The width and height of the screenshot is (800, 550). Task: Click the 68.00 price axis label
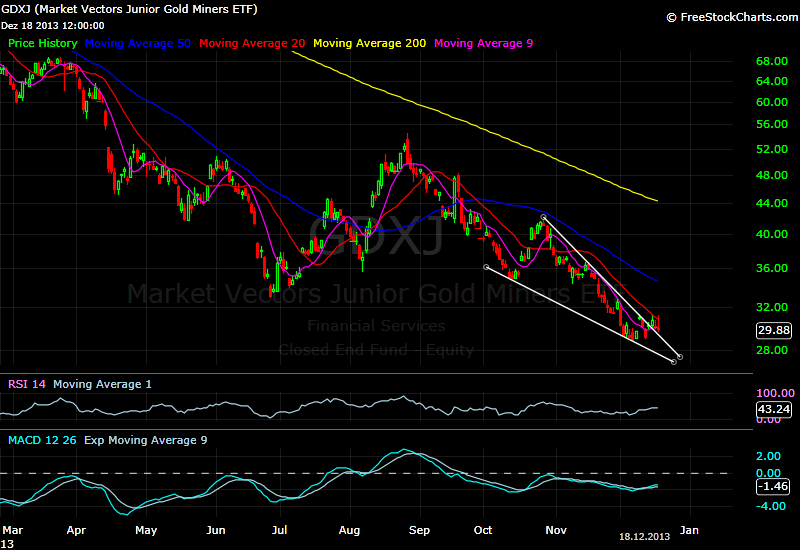(772, 61)
